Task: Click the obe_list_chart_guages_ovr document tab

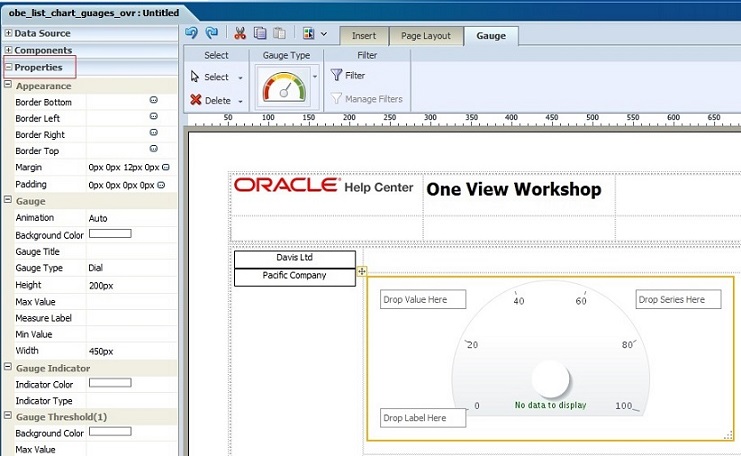Action: (x=94, y=13)
